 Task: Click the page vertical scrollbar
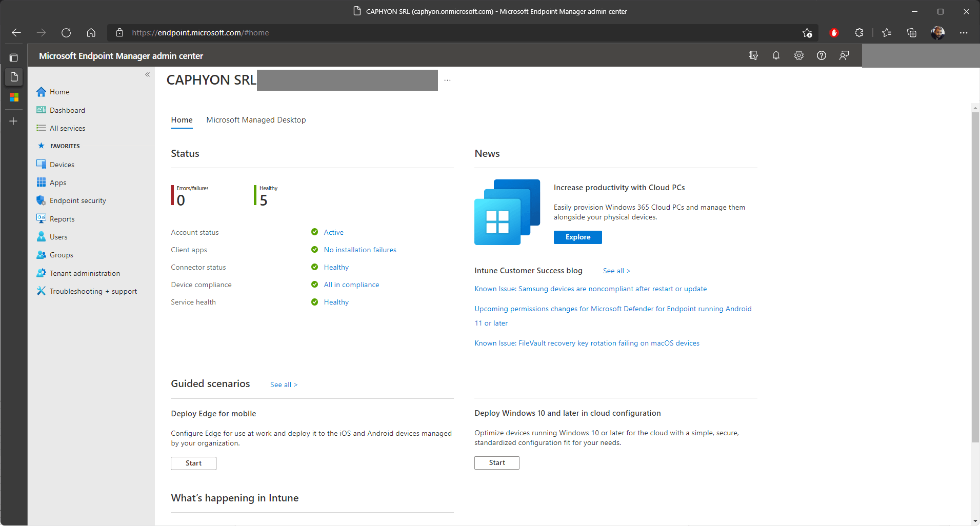pos(975,277)
